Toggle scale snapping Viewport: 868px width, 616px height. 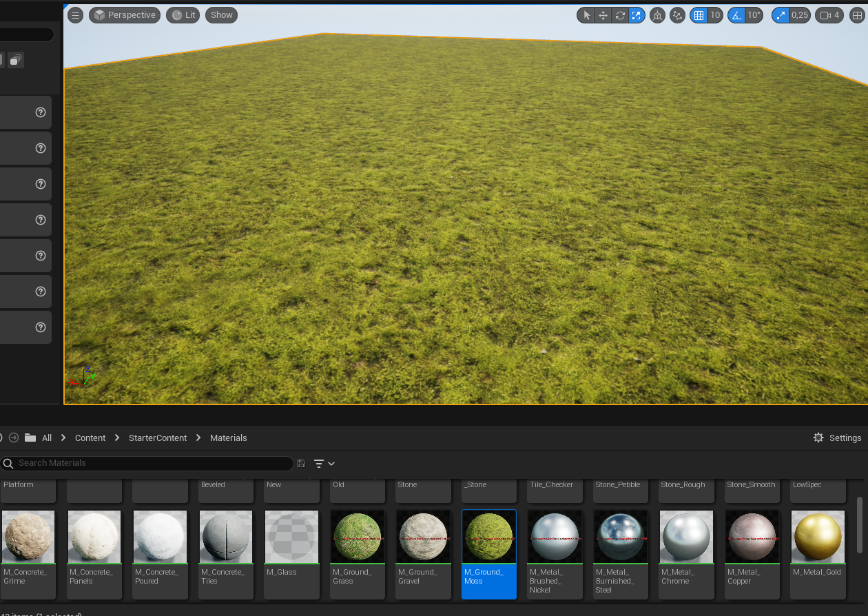pyautogui.click(x=781, y=15)
